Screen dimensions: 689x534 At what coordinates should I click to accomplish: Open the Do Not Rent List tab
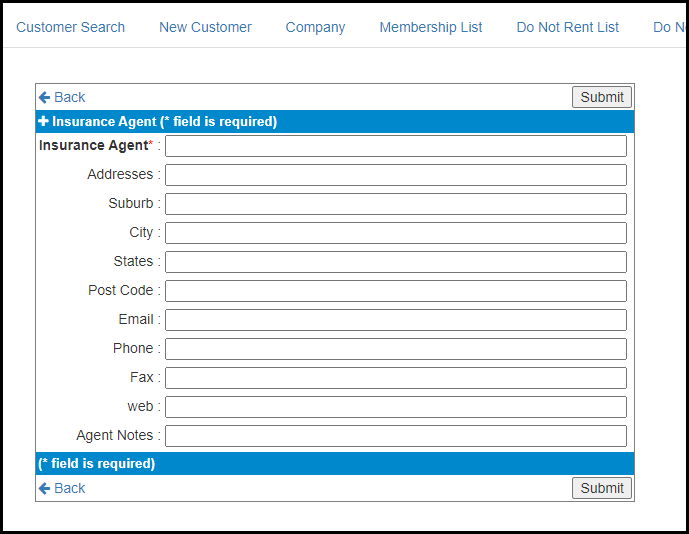click(567, 27)
